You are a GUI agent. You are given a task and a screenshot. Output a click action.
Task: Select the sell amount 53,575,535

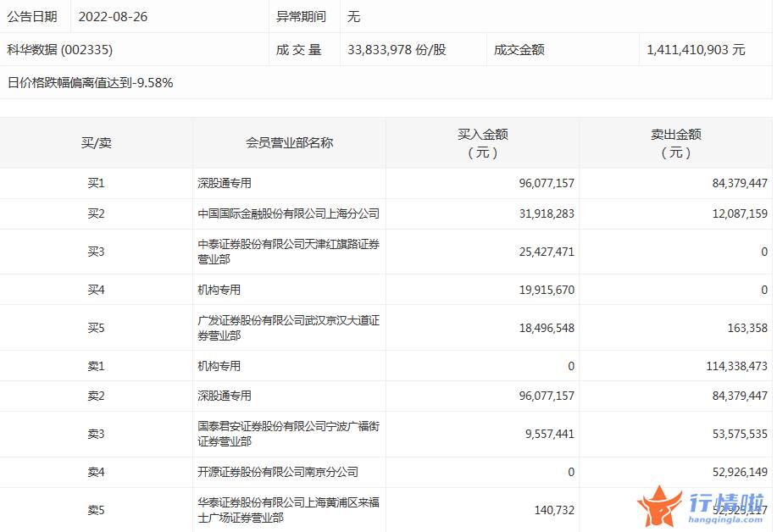pos(740,434)
